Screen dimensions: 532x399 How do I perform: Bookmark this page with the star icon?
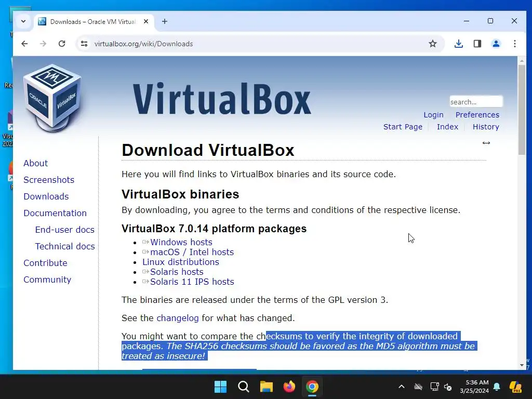(x=433, y=44)
